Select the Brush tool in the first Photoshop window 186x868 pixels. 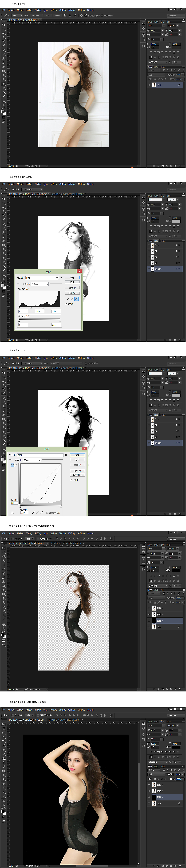[x=4, y=54]
